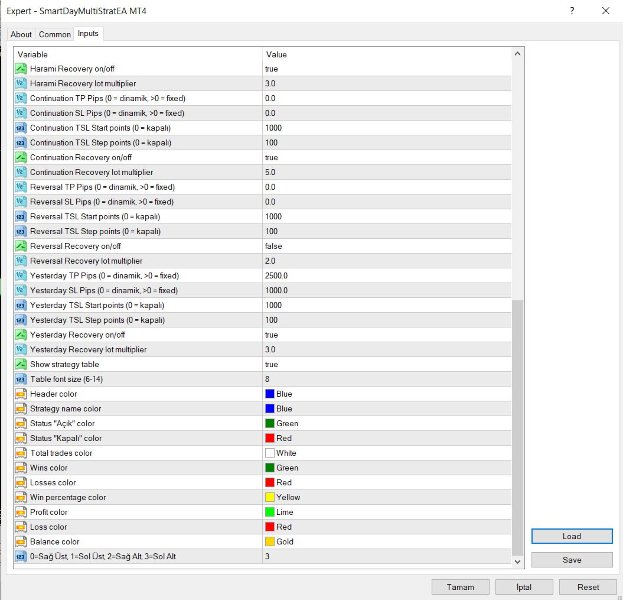The image size is (623, 600).
Task: Click the vertical scrollbar thumb of inputs list
Action: [x=517, y=428]
